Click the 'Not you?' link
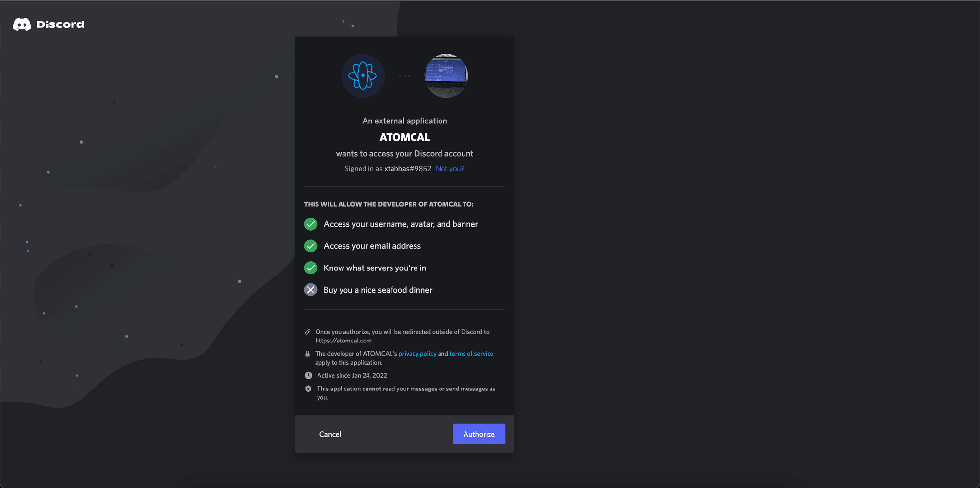Image resolution: width=980 pixels, height=488 pixels. pyautogui.click(x=450, y=169)
